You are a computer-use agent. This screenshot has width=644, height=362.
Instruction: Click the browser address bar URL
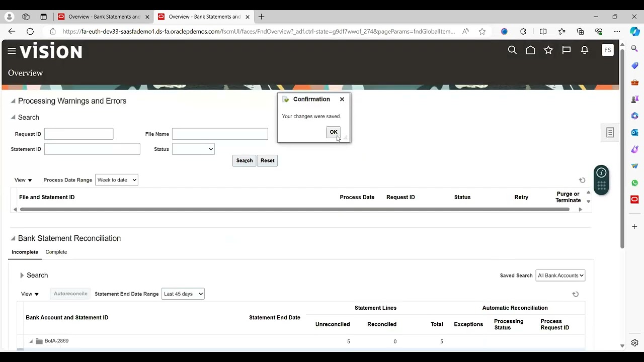coord(259,31)
